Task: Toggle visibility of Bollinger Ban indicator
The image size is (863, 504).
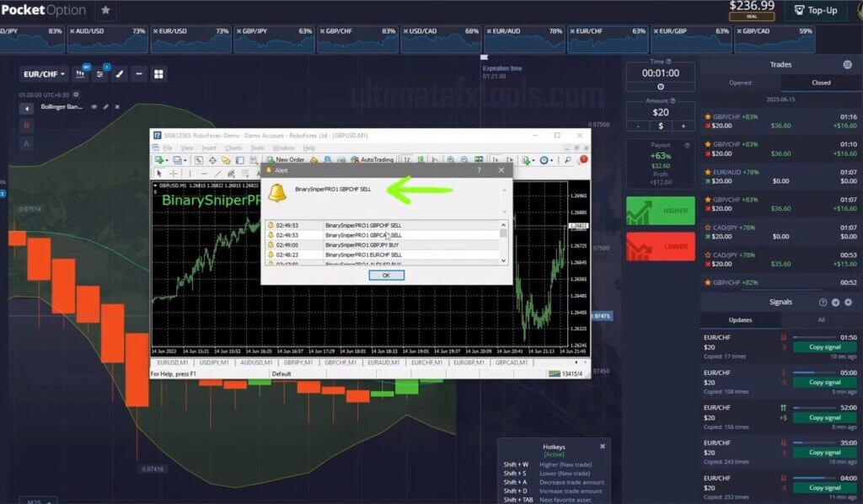Action: pyautogui.click(x=95, y=106)
